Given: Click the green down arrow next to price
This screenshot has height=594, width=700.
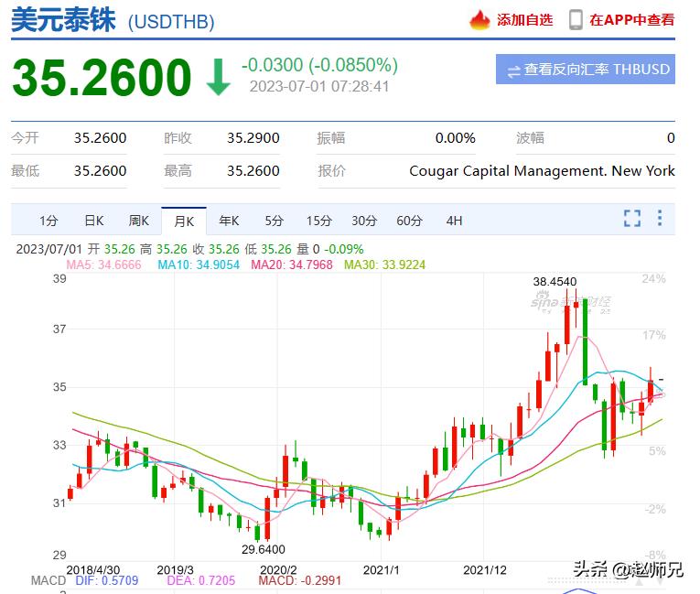Looking at the screenshot, I should (218, 79).
